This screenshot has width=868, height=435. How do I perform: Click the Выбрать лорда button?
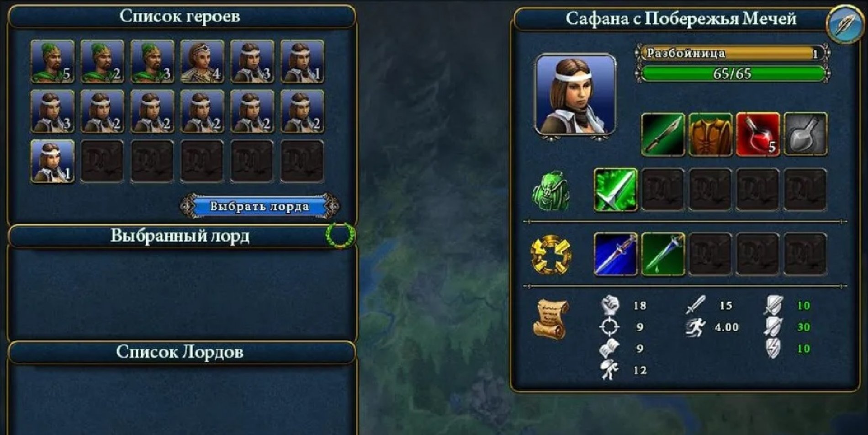point(259,207)
